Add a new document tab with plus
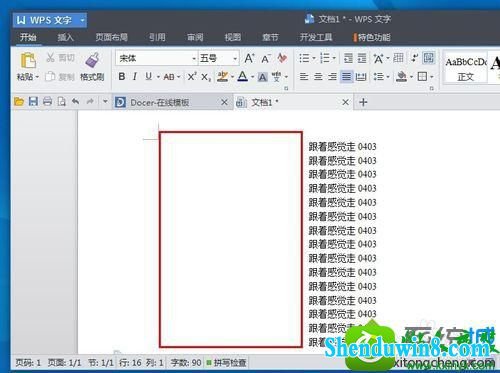The height and width of the screenshot is (373, 500). pos(363,102)
